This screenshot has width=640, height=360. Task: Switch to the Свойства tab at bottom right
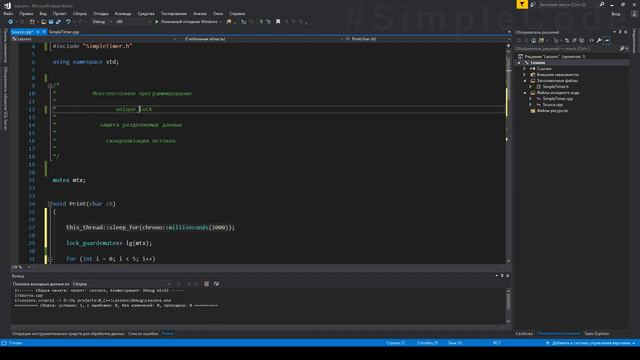524,333
